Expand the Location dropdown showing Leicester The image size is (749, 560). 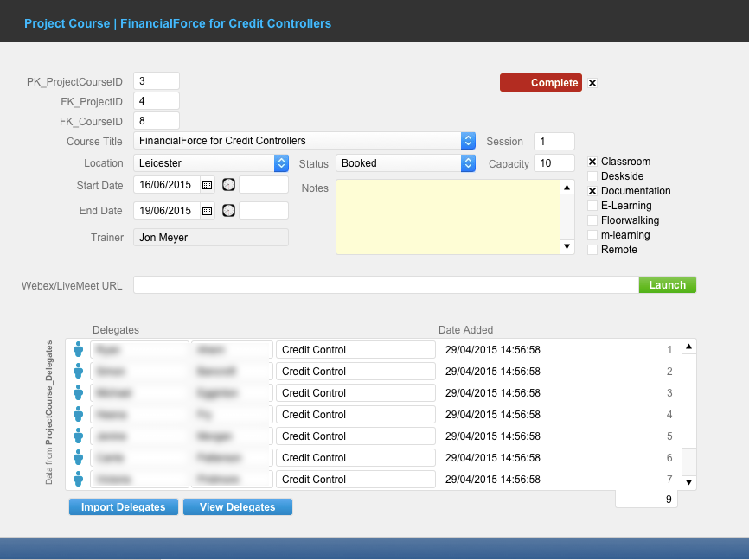(281, 163)
